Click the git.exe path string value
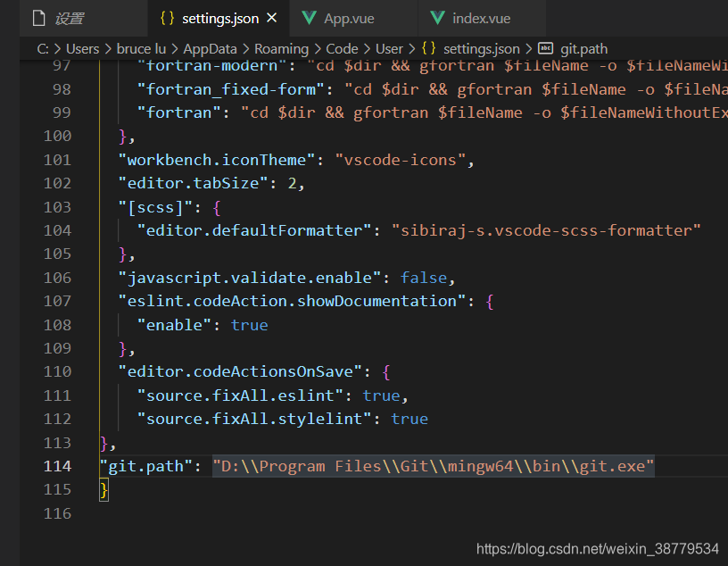 [434, 466]
